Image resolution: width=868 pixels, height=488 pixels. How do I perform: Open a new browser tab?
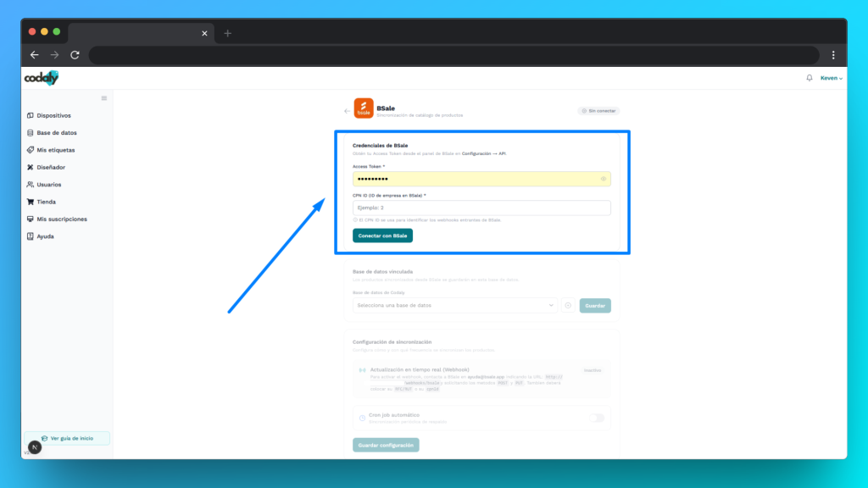(227, 33)
